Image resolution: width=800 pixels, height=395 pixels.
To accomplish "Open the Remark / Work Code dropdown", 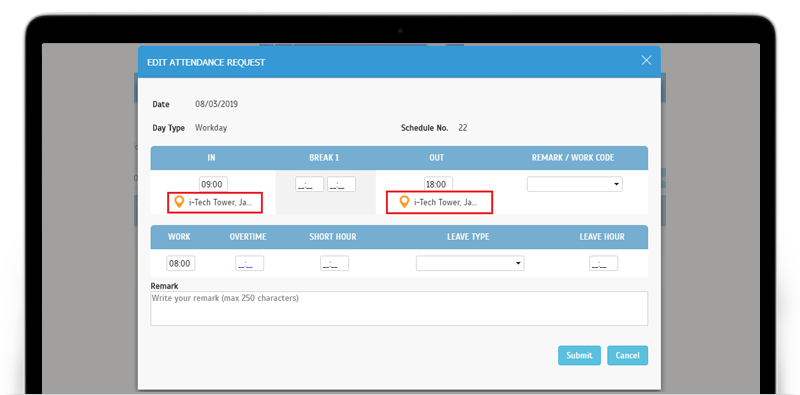I will pos(574,184).
